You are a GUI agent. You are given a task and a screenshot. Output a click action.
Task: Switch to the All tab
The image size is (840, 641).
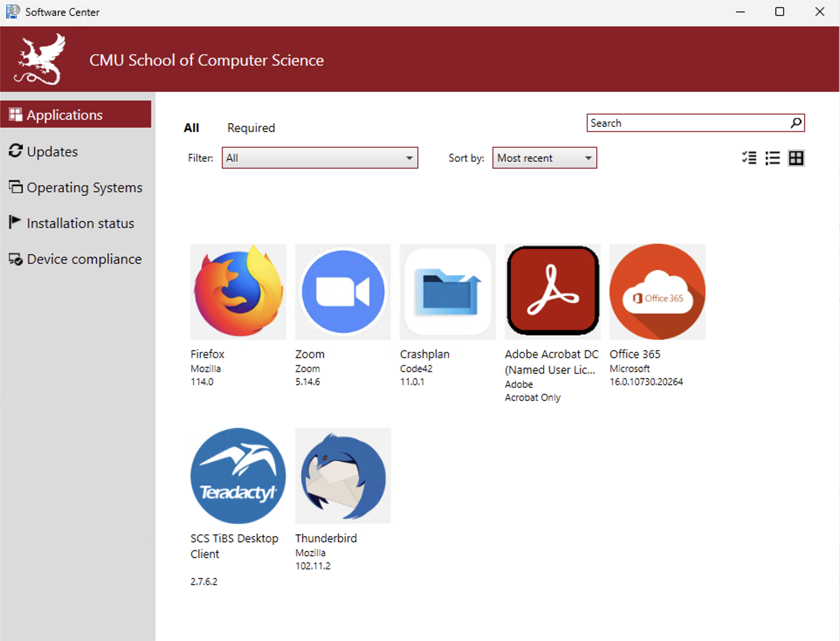click(x=191, y=128)
